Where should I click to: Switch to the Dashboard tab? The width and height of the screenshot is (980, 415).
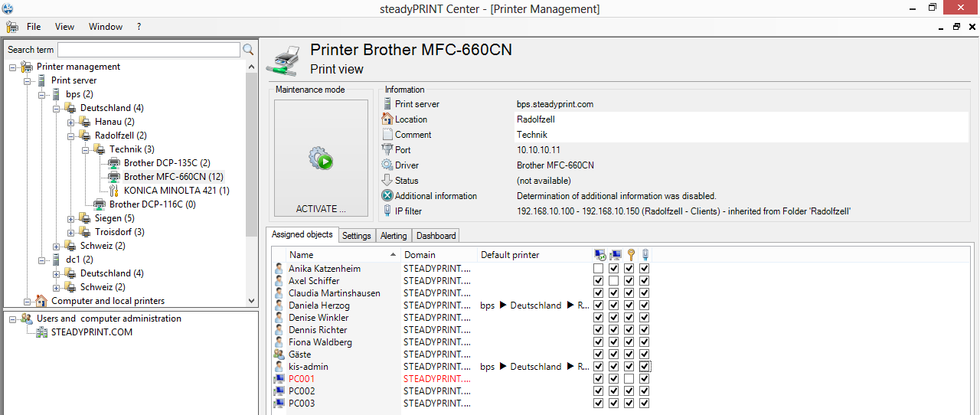coord(436,236)
